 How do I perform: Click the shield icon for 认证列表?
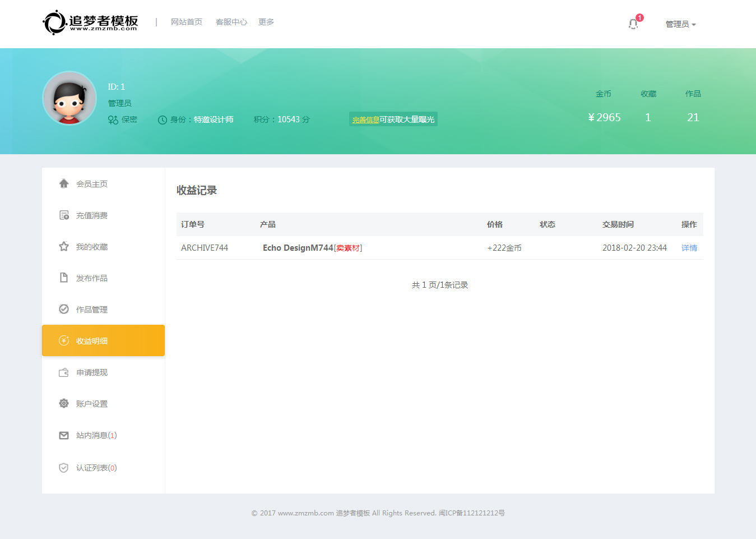(x=64, y=468)
